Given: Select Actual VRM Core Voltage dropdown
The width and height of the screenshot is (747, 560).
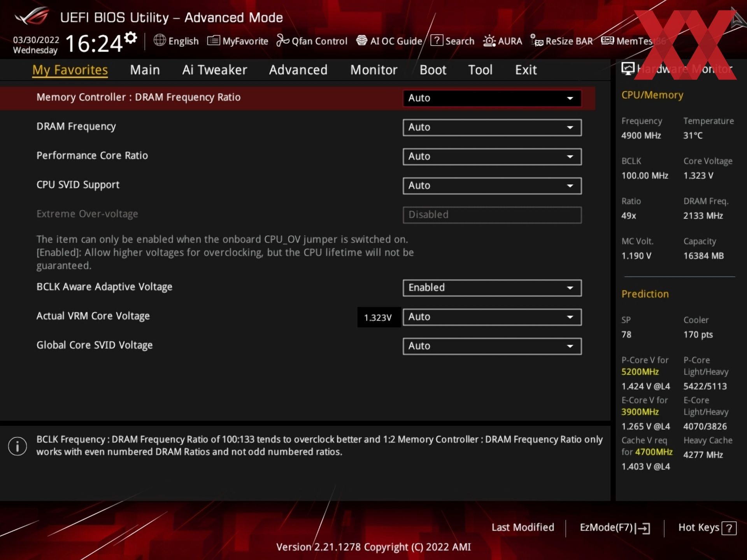Looking at the screenshot, I should tap(492, 317).
